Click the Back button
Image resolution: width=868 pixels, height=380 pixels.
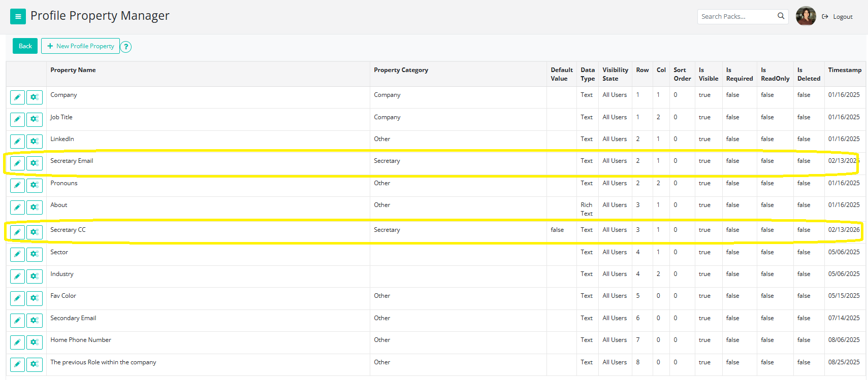coord(25,46)
